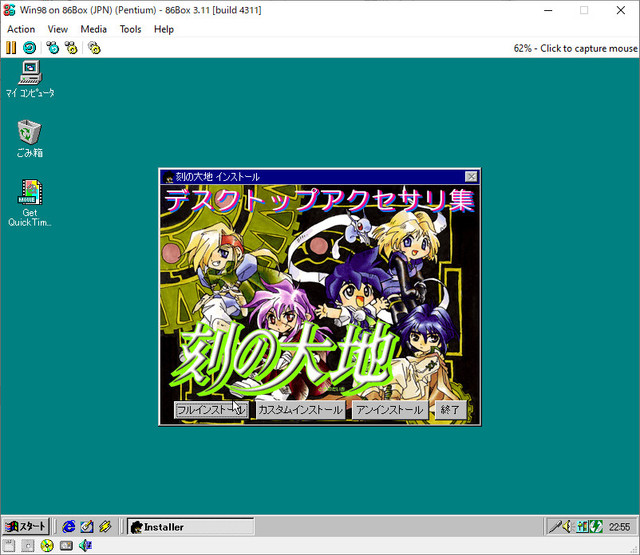
Task: Click the second floppy drive icon in the 86Box status bar
Action: (28, 546)
